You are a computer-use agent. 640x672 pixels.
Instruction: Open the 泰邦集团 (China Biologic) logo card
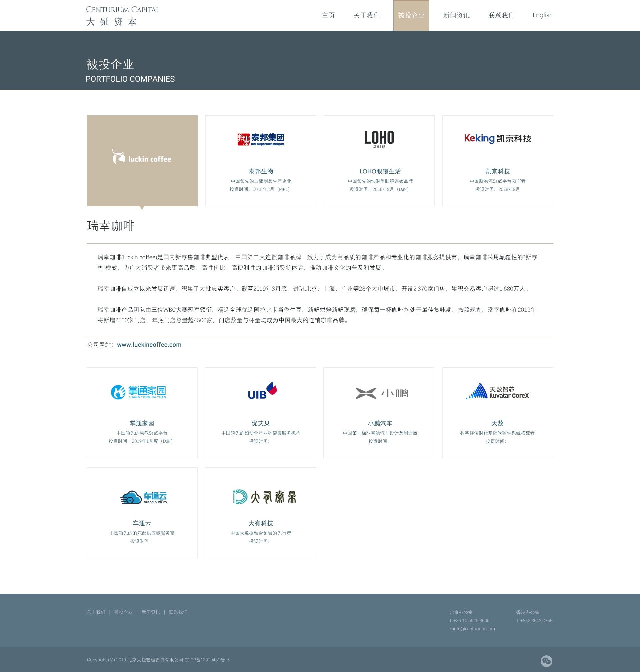point(261,138)
